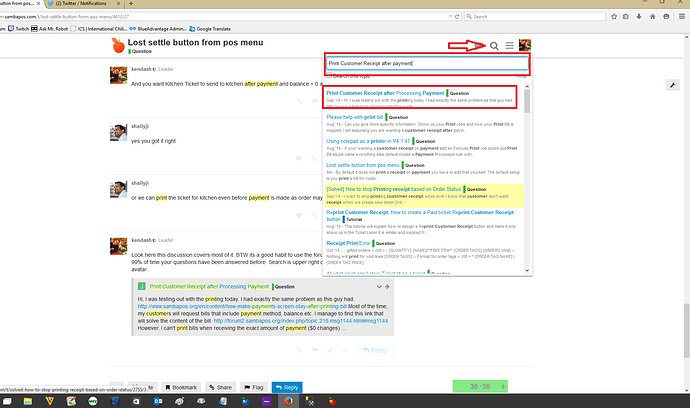Click the Firefox bookmark star icon
This screenshot has width=690, height=408.
click(x=614, y=16)
